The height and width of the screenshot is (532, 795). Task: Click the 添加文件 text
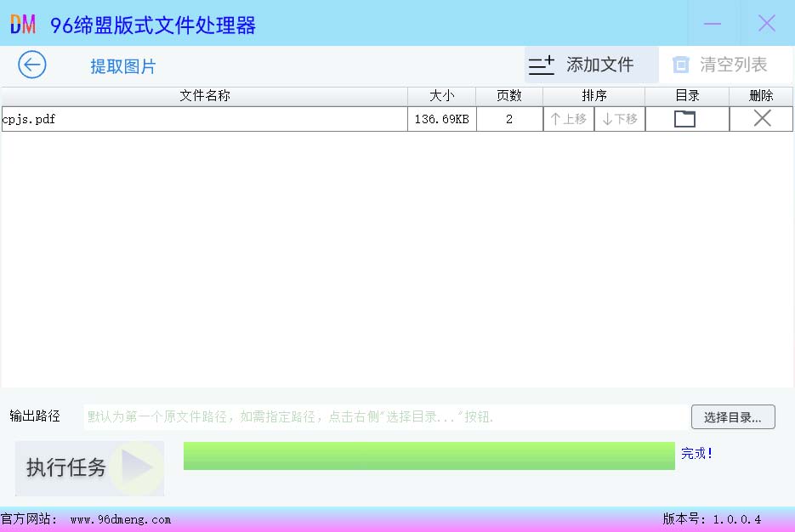[x=600, y=65]
